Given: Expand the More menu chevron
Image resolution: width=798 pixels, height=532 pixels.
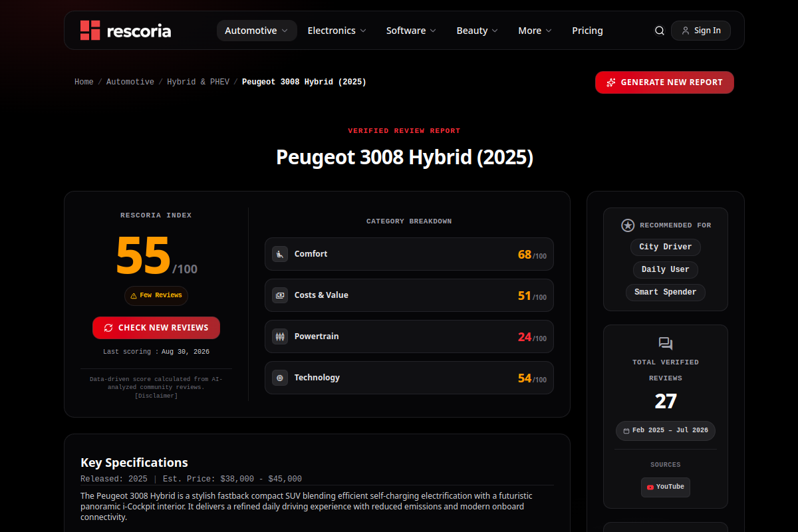Looking at the screenshot, I should click(x=549, y=31).
